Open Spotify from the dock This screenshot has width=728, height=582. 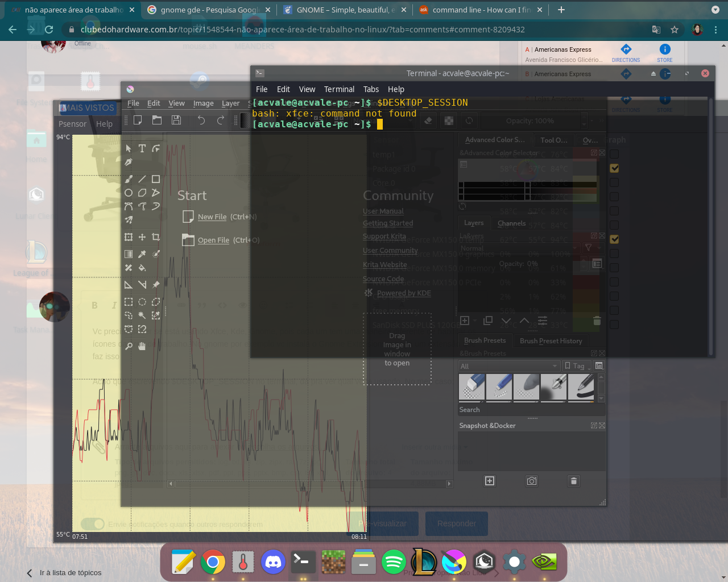(394, 562)
